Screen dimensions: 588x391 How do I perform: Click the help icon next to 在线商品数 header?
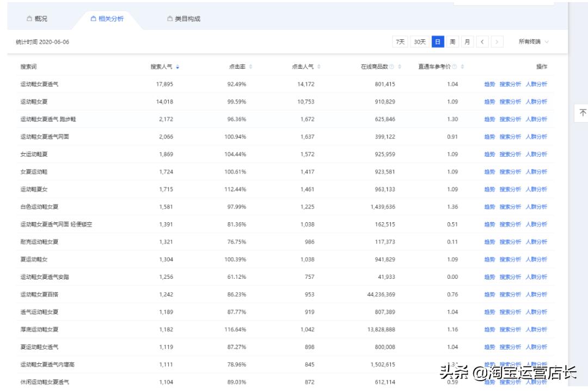click(391, 66)
